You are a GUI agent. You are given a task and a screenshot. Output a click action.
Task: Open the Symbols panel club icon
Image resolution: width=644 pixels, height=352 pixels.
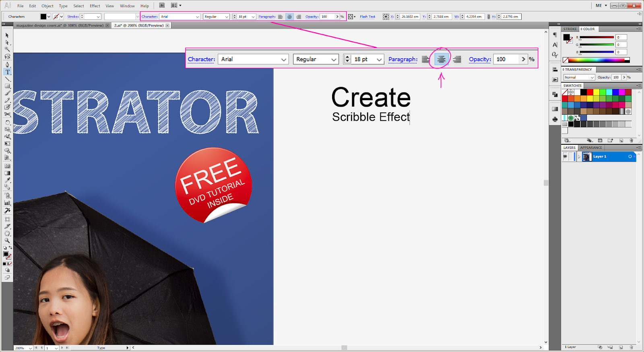pyautogui.click(x=555, y=119)
